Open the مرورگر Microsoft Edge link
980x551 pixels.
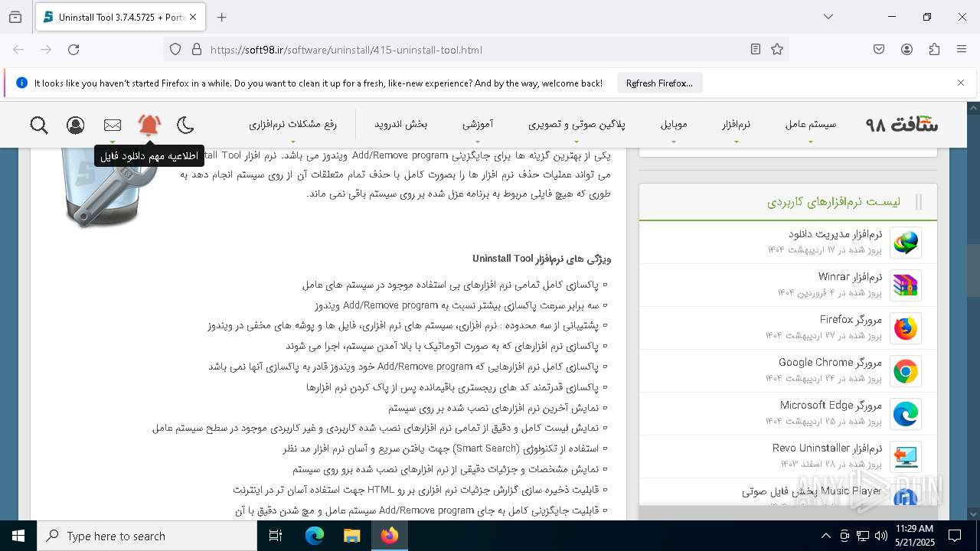point(831,405)
